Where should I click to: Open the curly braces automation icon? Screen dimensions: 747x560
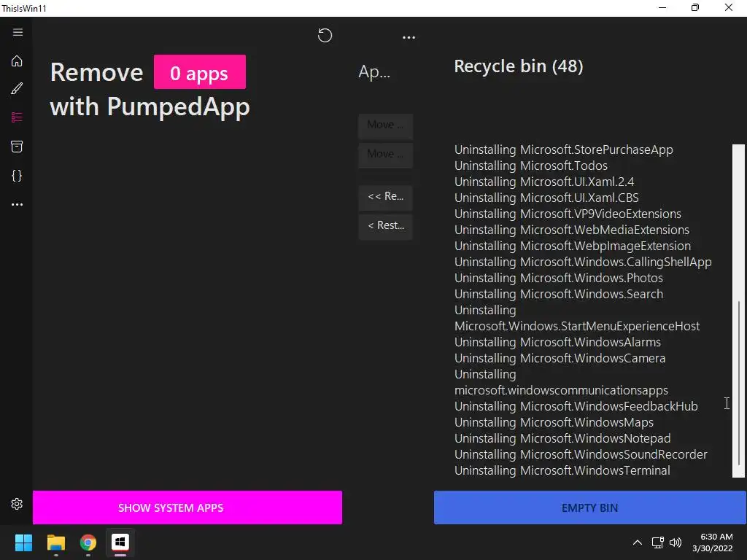pyautogui.click(x=17, y=176)
